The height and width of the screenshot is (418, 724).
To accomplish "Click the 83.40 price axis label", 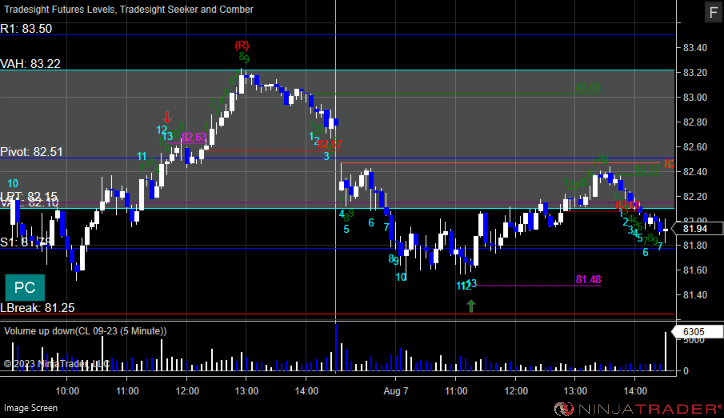I will coord(694,48).
